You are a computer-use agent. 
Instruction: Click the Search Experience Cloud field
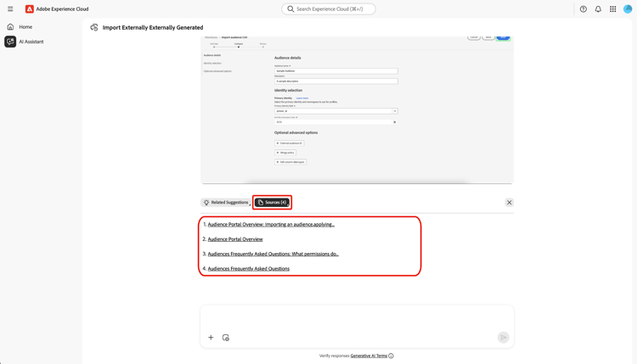329,9
